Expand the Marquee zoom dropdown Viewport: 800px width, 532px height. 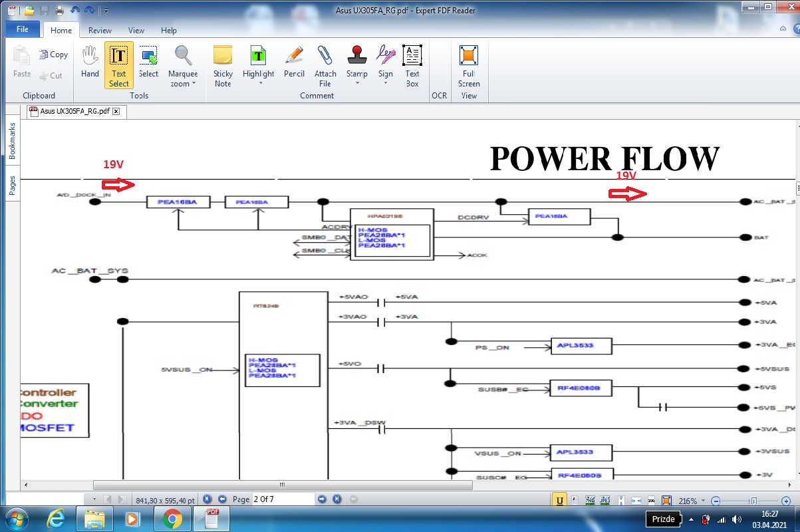(194, 84)
